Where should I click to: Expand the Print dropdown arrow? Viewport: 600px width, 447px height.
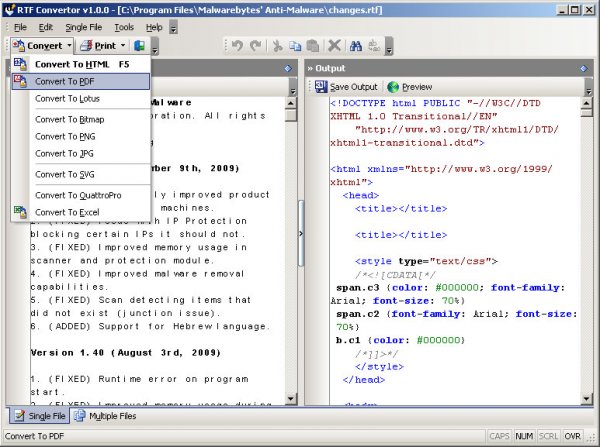coord(123,46)
